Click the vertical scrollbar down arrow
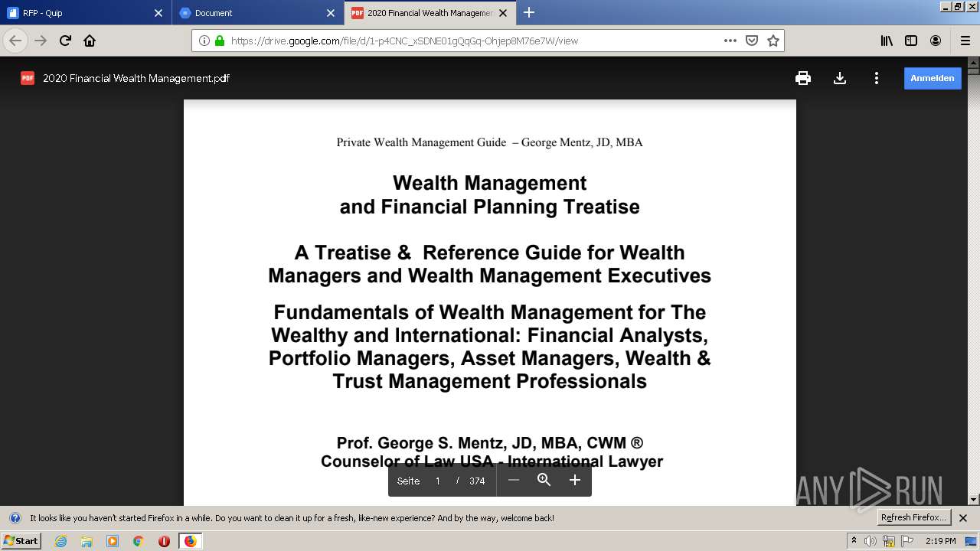 (x=974, y=500)
